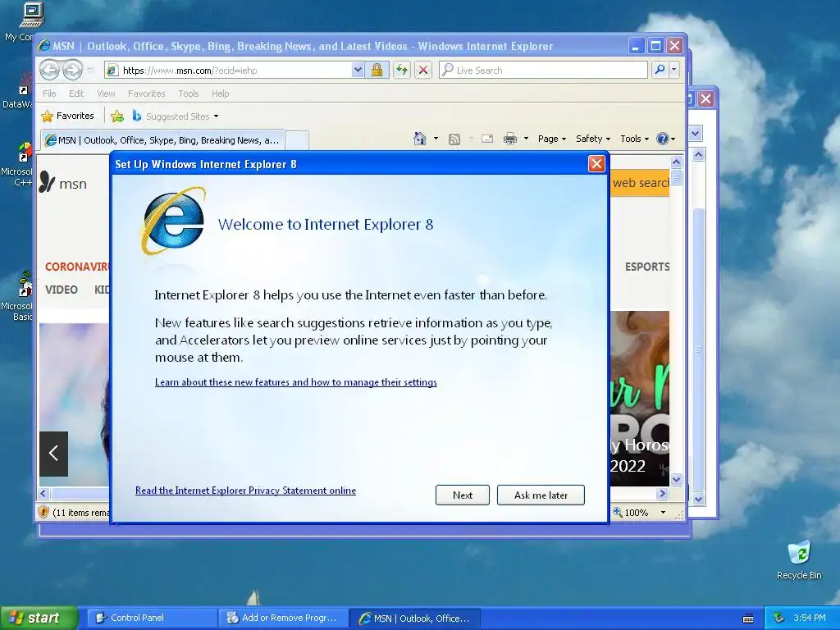Open a new blank tab

297,140
